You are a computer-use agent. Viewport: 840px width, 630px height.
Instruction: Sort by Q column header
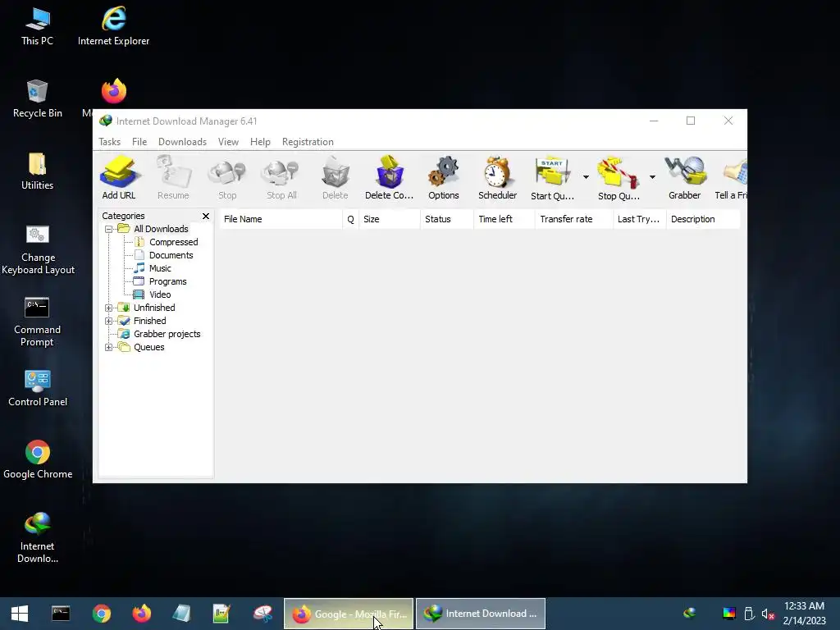point(350,219)
